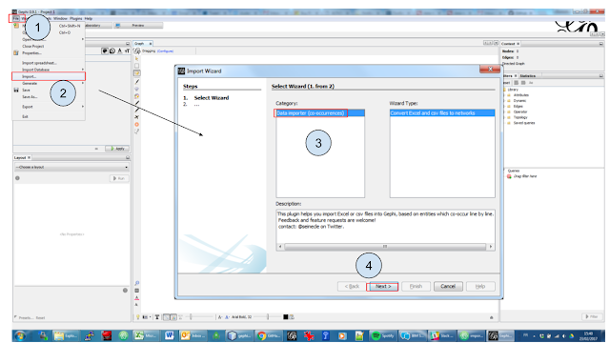Switch to the Preview perspective
Viewport: 610px width, 364px height.
[x=137, y=26]
